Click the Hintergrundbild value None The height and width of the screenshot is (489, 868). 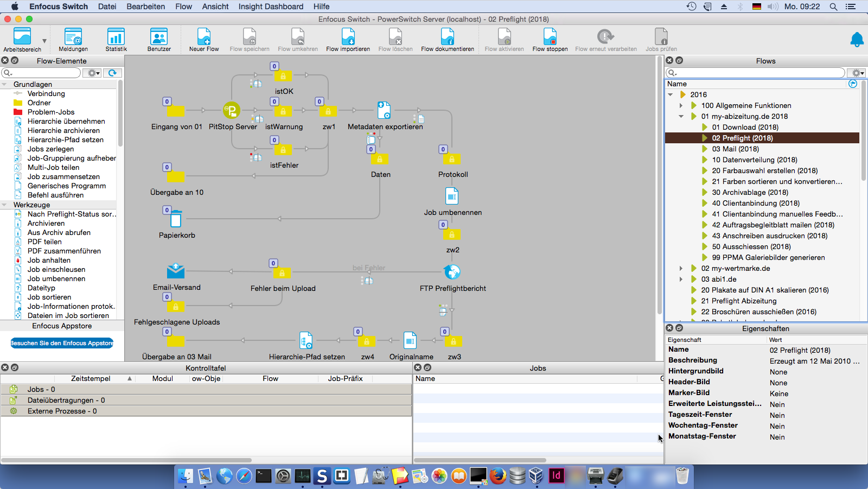[x=778, y=372]
